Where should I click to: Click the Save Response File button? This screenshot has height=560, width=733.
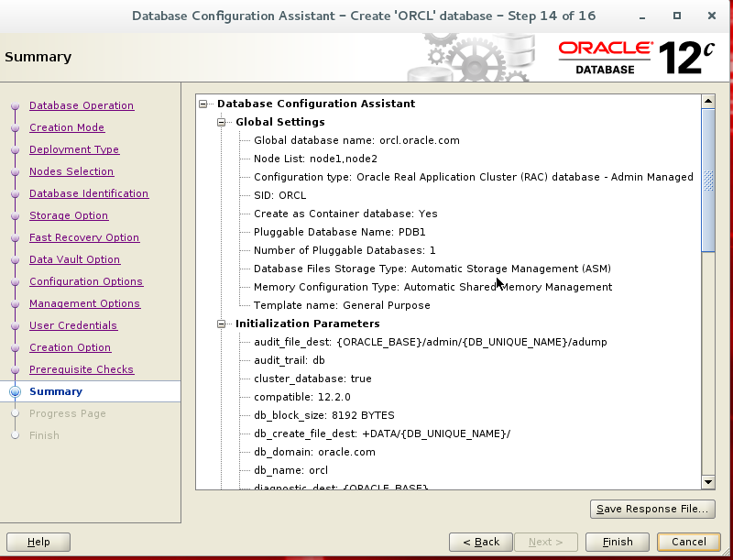point(652,509)
